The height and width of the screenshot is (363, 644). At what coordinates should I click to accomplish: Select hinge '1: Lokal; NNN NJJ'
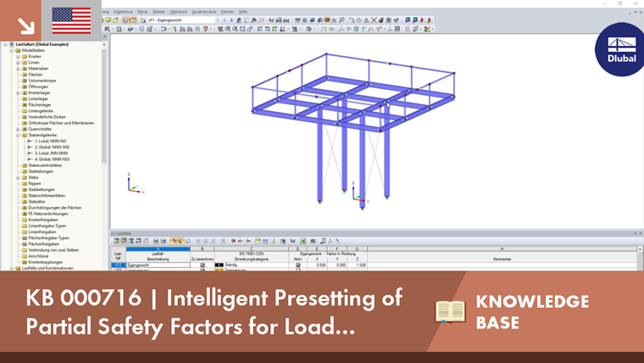click(x=50, y=141)
